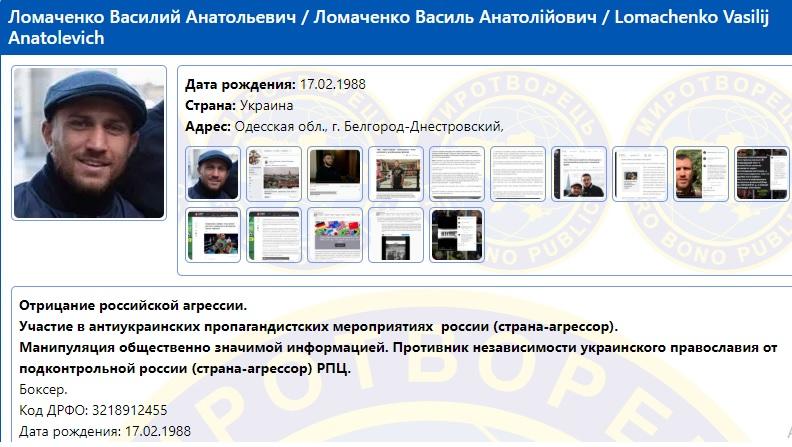Screen dimensions: 792x447
Task: Open the ninth top-row thumbnail with close-up face
Action: [x=701, y=174]
